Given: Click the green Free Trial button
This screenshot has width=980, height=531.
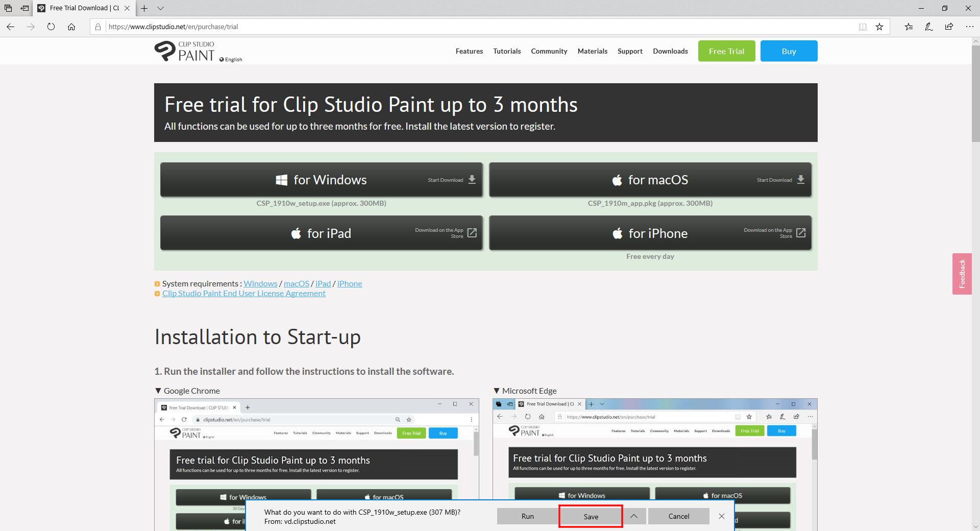Looking at the screenshot, I should coord(726,51).
